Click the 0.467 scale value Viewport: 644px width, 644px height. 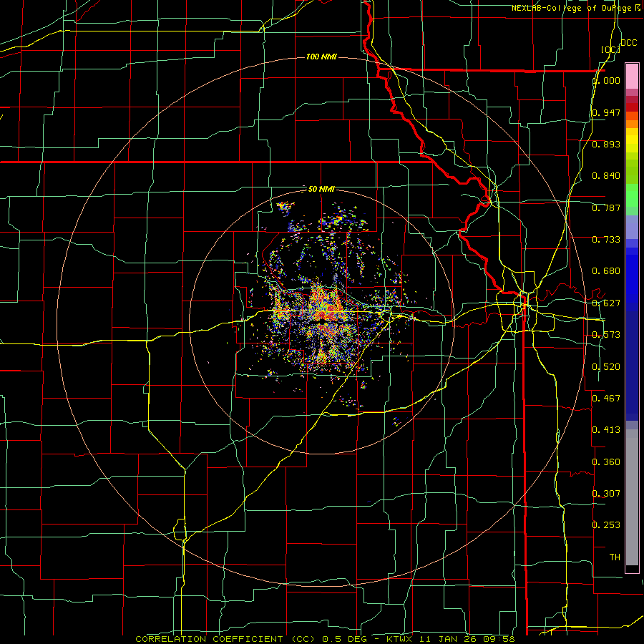click(606, 399)
